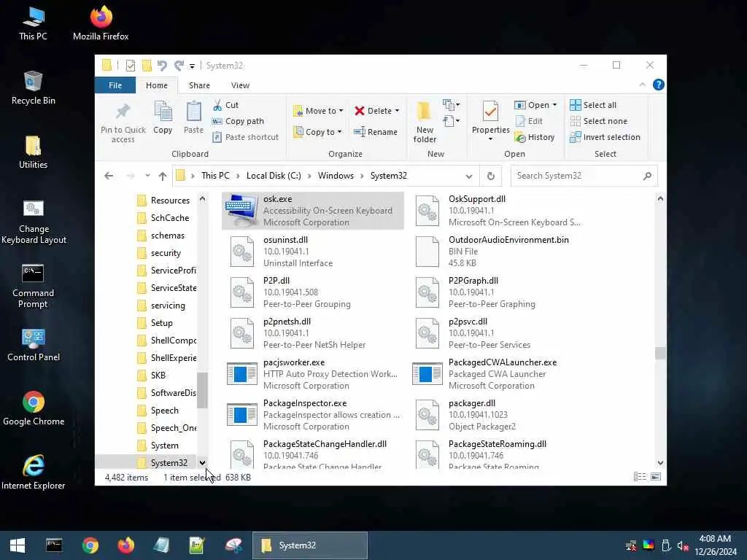Collapse the ribbon with chevron

642,85
